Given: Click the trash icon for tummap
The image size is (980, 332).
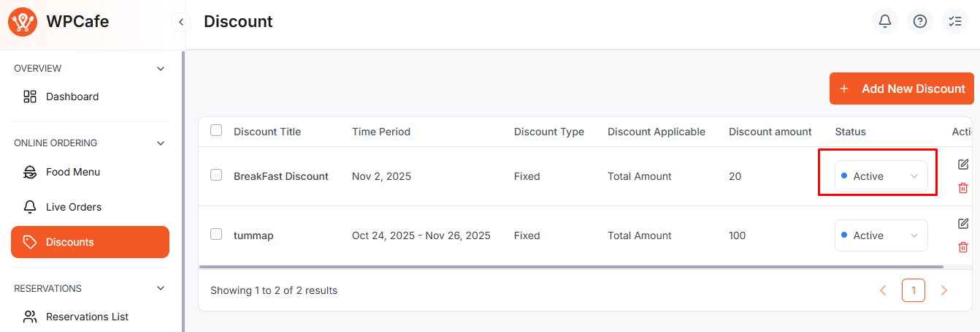Looking at the screenshot, I should coord(963,247).
